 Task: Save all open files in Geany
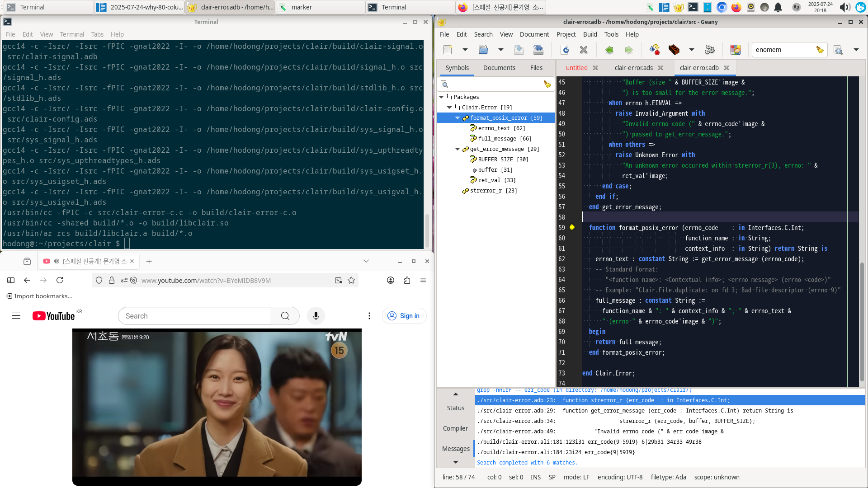tap(538, 50)
